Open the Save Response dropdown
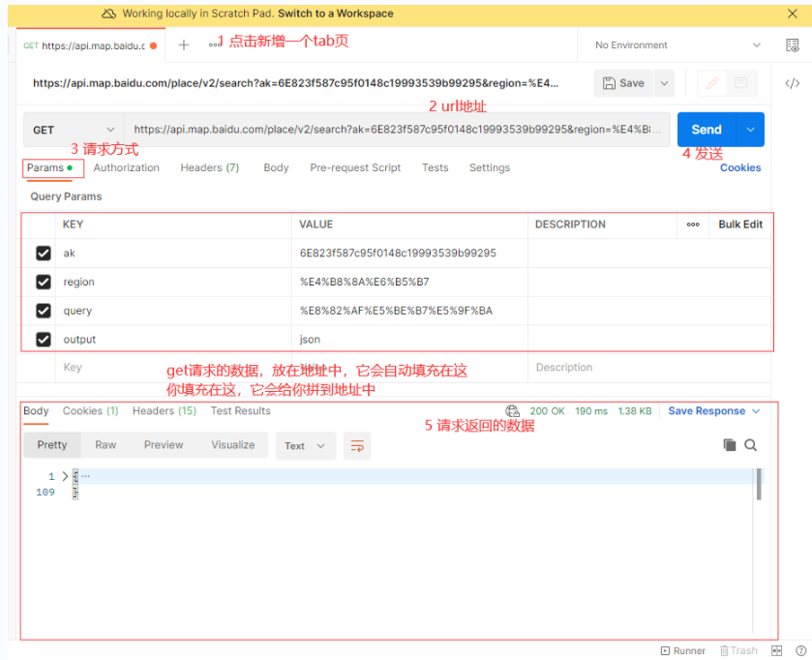Viewport: 812px width, 660px height. (x=713, y=411)
